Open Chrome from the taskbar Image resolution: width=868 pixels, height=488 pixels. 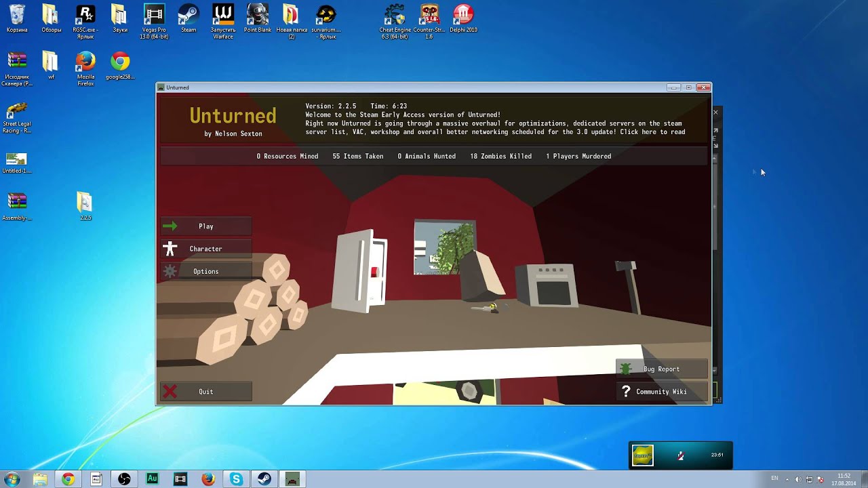click(68, 479)
